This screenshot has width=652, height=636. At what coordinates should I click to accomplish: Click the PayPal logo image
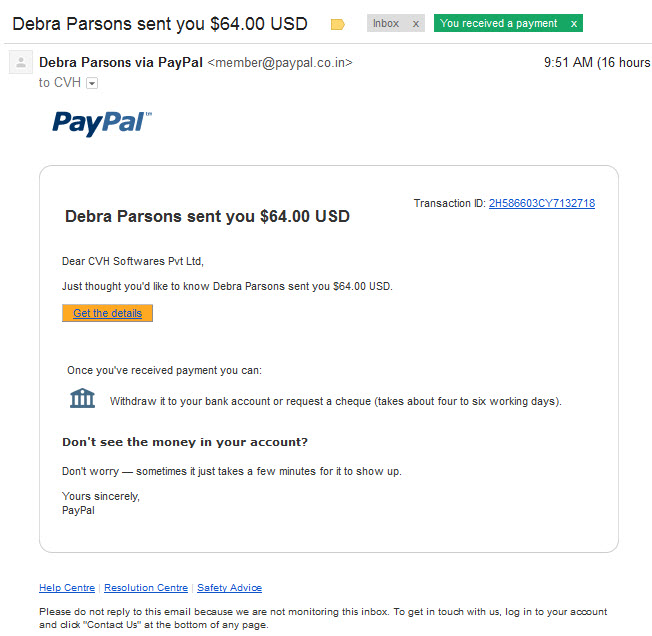102,123
